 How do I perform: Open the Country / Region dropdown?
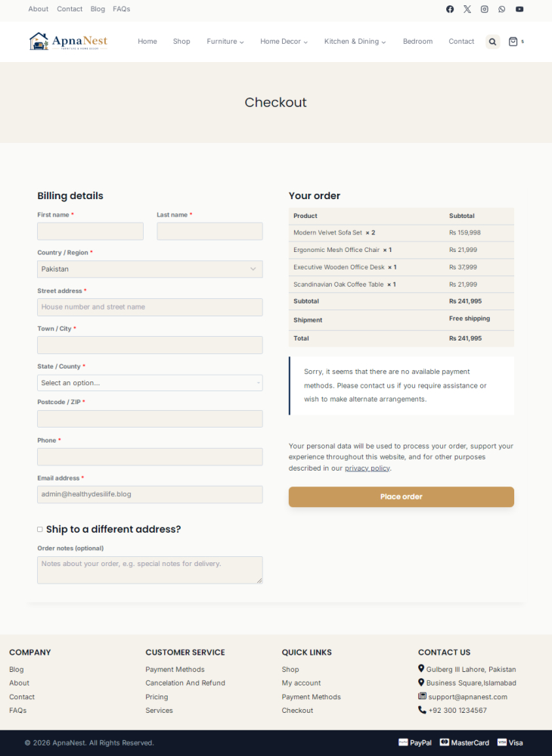pos(150,269)
